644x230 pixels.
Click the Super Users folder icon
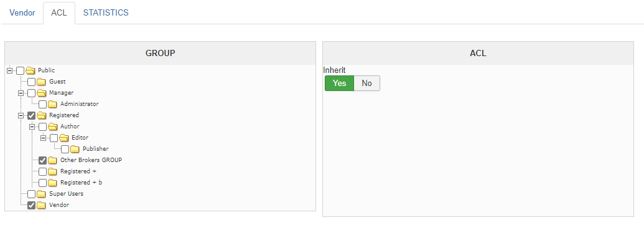tap(40, 194)
